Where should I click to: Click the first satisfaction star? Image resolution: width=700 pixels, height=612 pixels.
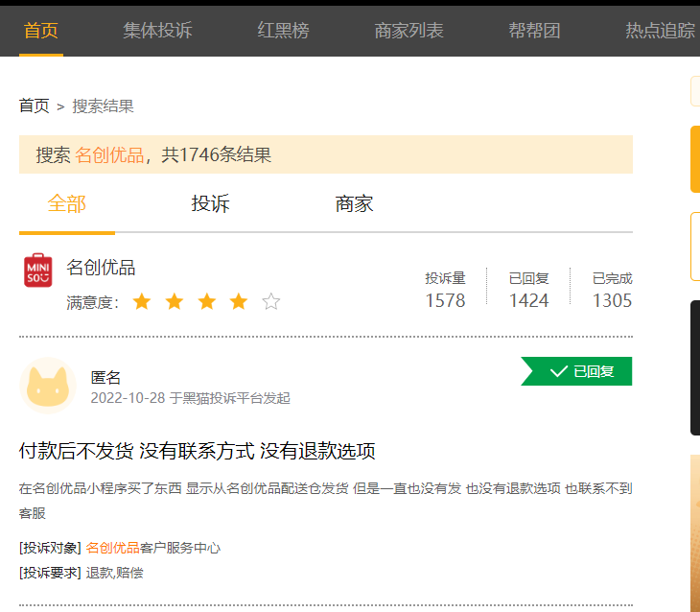point(142,302)
